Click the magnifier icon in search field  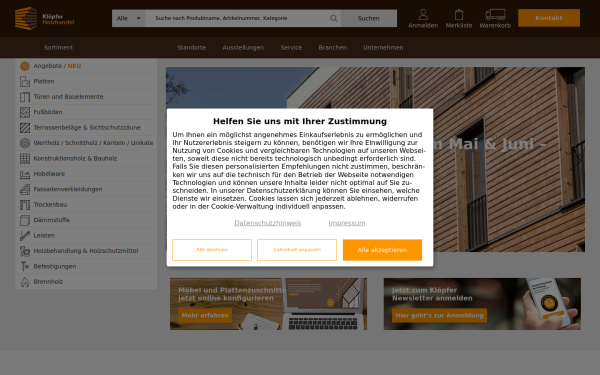pos(334,18)
